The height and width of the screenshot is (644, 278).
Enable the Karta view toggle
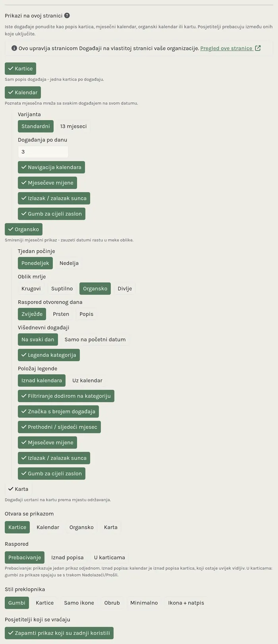click(18, 489)
